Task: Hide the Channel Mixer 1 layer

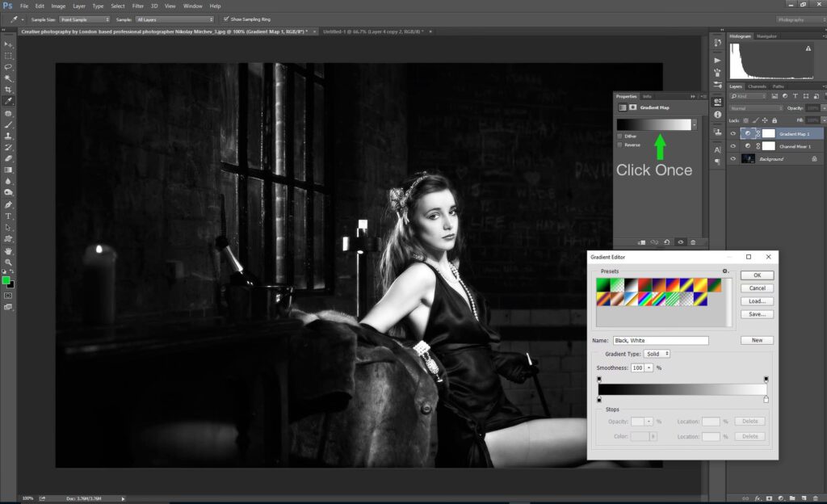Action: coord(733,146)
